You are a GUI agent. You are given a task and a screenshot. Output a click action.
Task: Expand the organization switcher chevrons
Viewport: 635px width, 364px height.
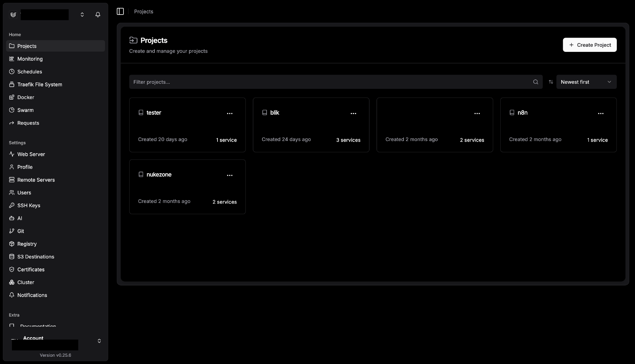tap(82, 15)
